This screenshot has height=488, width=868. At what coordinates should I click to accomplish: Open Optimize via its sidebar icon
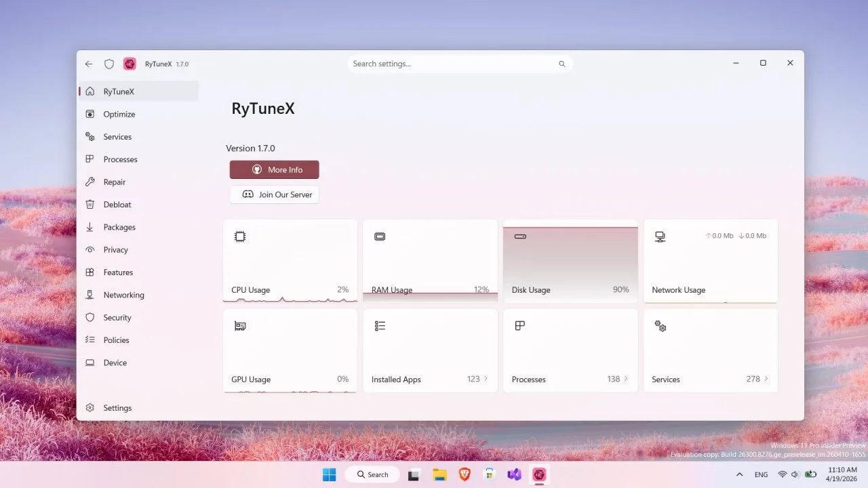click(x=90, y=115)
